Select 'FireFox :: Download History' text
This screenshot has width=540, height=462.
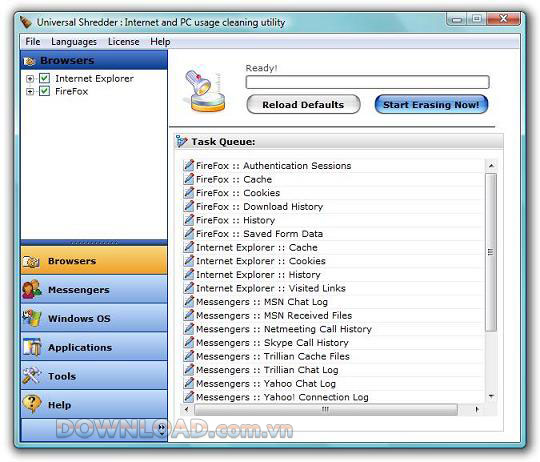click(x=259, y=207)
